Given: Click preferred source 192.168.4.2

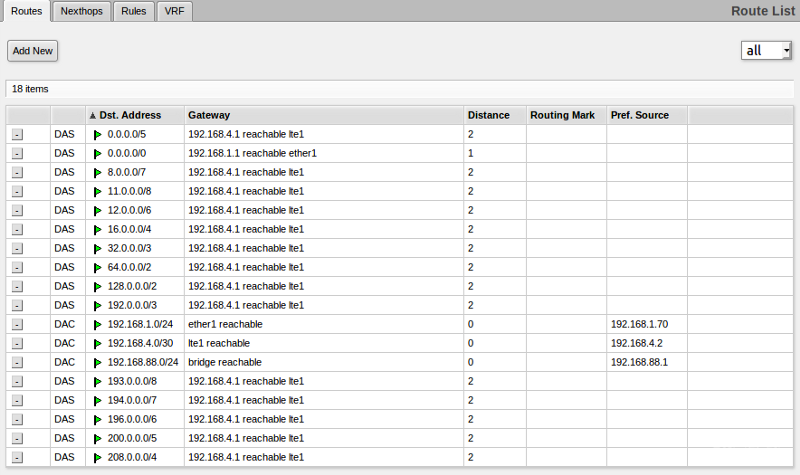Looking at the screenshot, I should point(637,343).
